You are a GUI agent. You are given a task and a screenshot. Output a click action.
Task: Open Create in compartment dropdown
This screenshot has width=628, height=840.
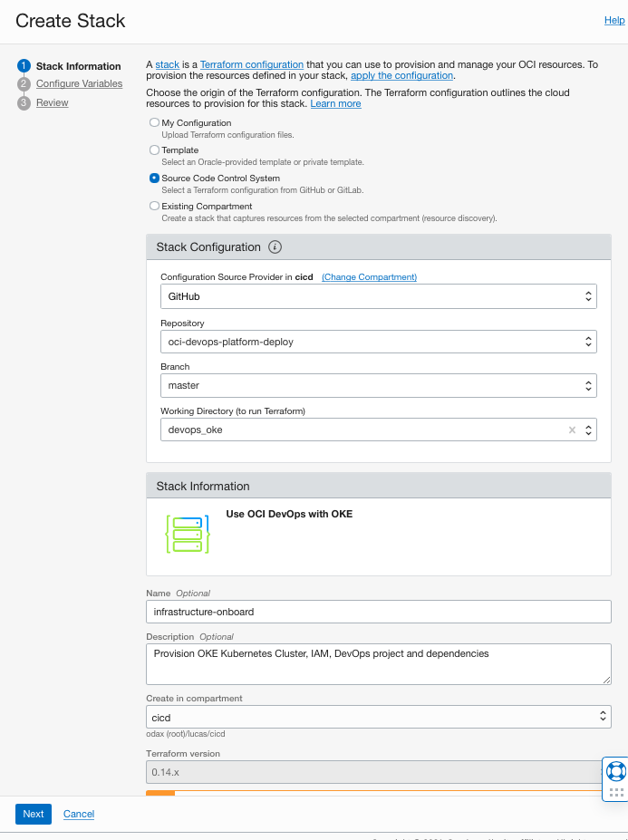(x=378, y=717)
